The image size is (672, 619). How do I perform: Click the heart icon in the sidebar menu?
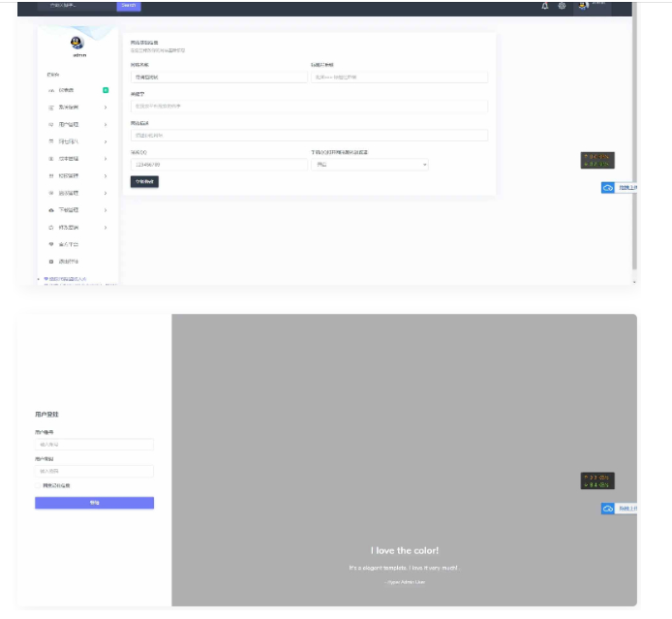coord(51,244)
